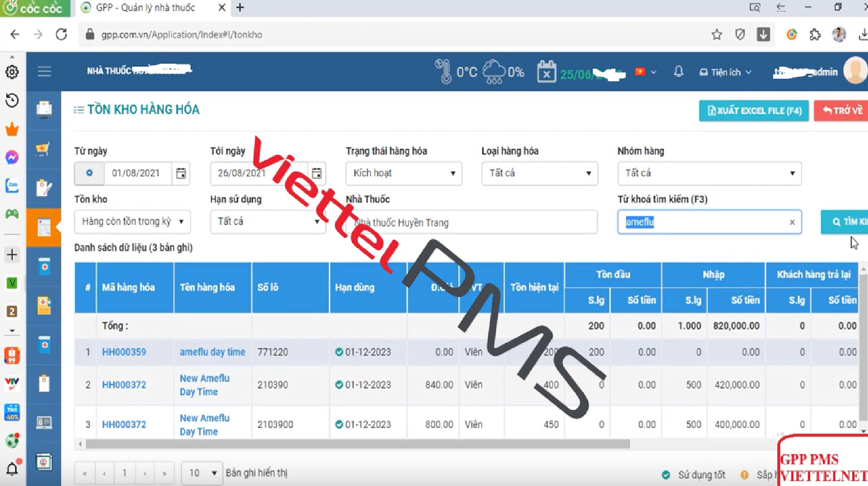Click the Tìm kiếm search button
Screen dimensions: 868x486
(x=845, y=222)
